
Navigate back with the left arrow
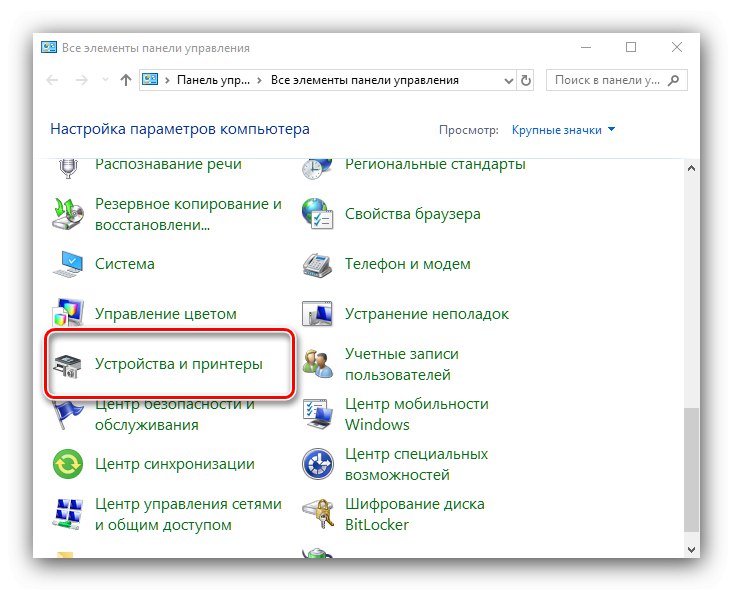52,80
